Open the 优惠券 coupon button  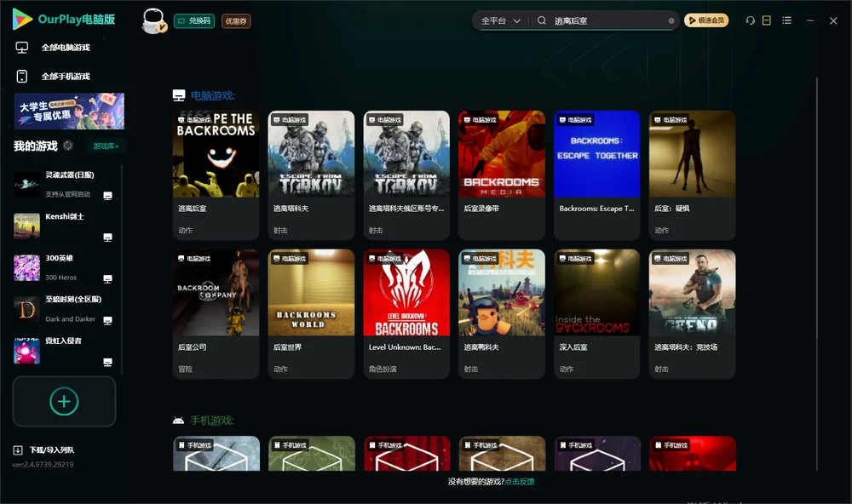[236, 21]
